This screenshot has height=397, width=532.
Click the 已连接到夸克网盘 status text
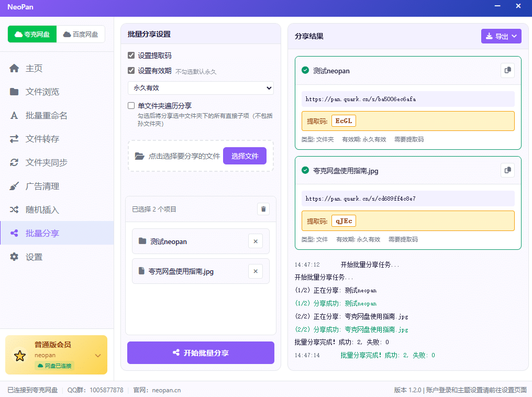click(x=32, y=390)
